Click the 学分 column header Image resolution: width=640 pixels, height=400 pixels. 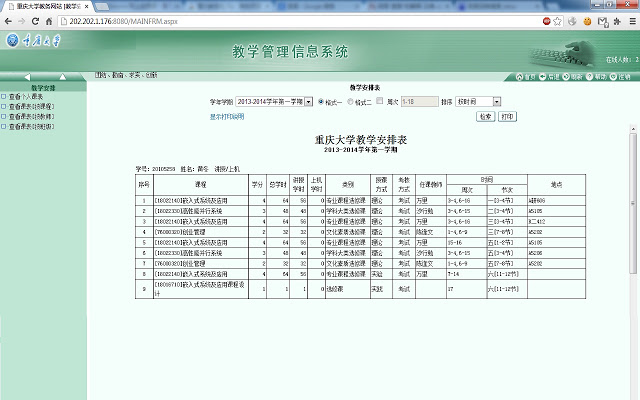coord(257,184)
